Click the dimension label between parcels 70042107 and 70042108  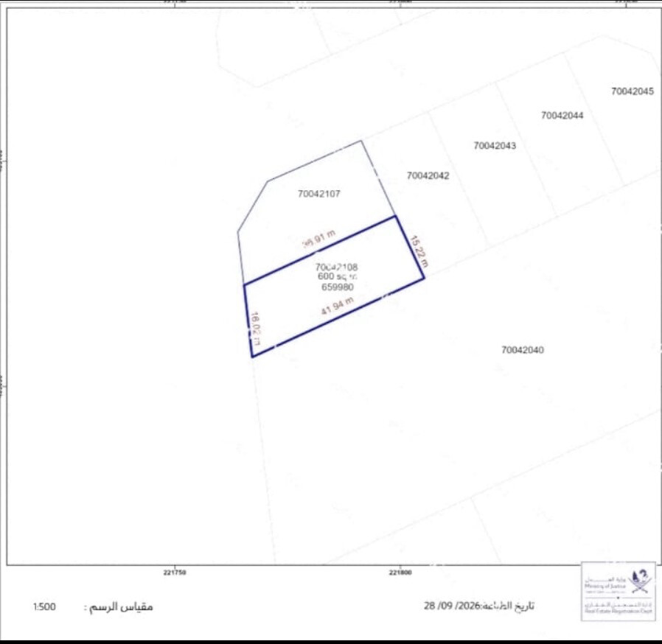[x=320, y=239]
